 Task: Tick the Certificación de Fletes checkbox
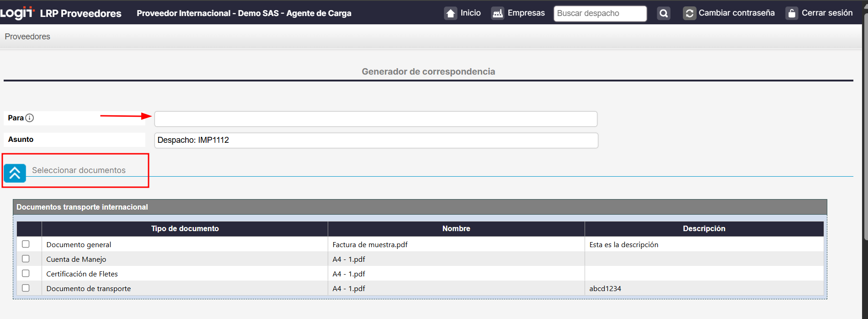26,274
